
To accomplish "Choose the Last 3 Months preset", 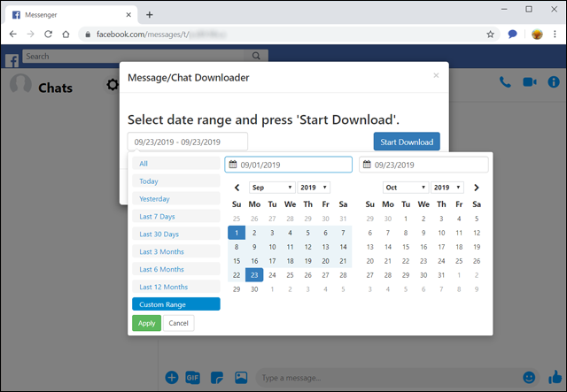I will [175, 252].
